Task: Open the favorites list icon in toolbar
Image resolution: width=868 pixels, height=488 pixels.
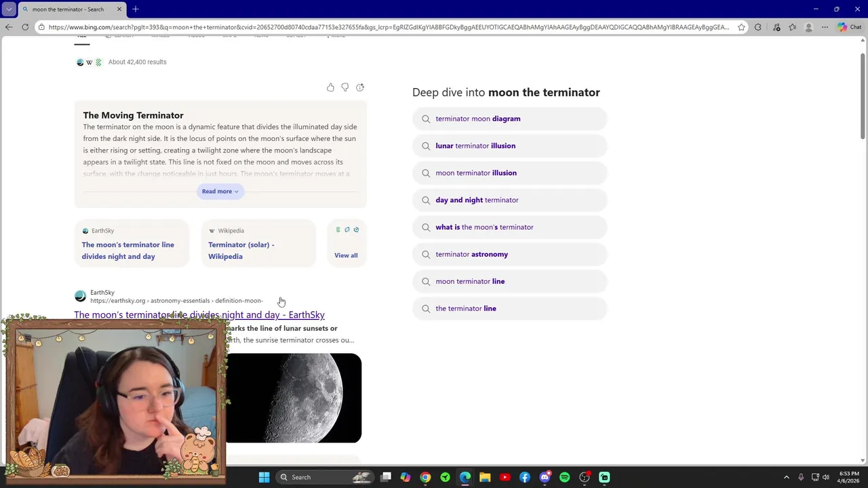Action: point(792,27)
